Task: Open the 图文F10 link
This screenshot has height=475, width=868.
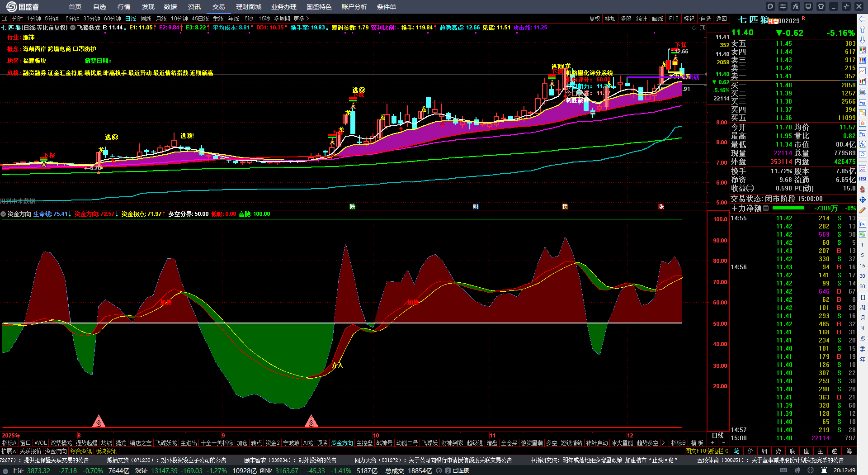Action: [x=695, y=451]
